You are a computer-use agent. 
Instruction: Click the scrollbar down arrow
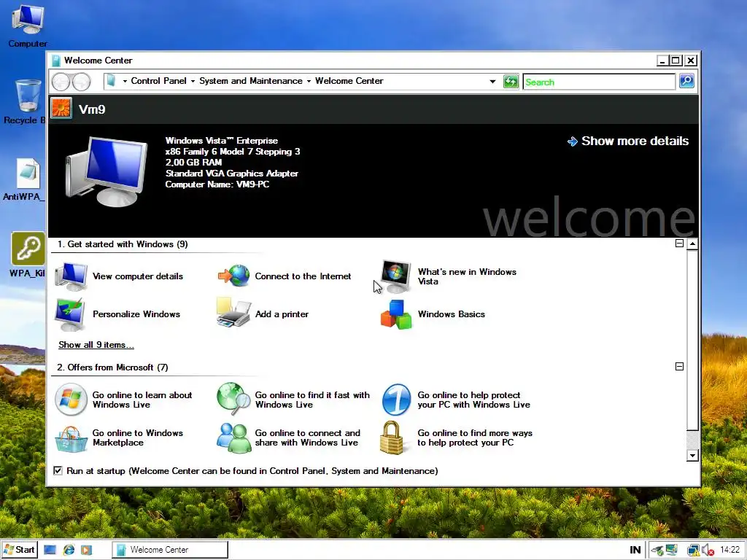(692, 456)
